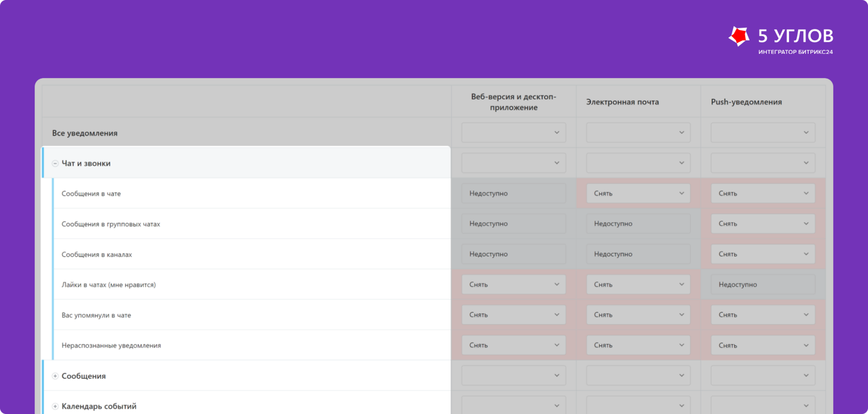
Task: Open web-version dropdown for Вас упомянули в чате
Action: click(x=514, y=315)
